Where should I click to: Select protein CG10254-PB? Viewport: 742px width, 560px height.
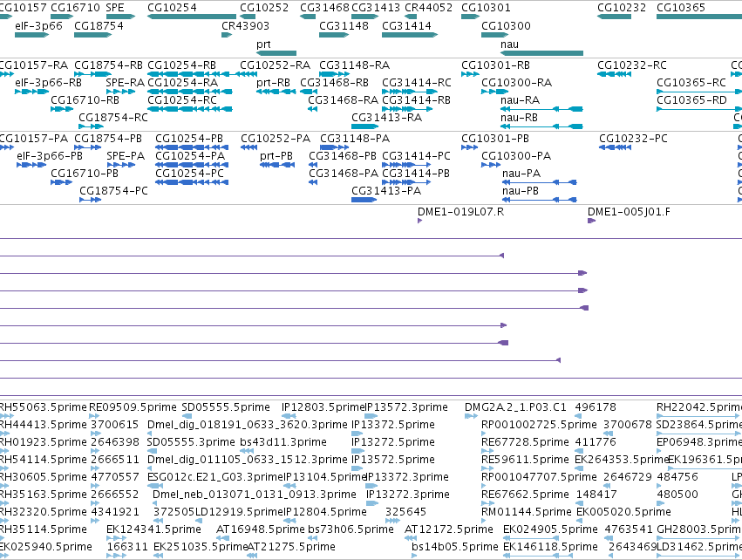pyautogui.click(x=192, y=147)
